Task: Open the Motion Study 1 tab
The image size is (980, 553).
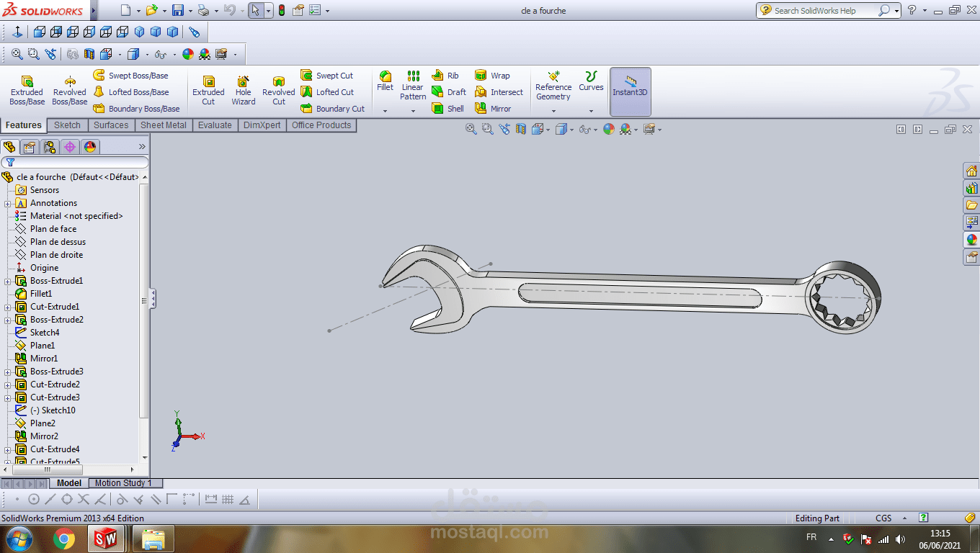Action: [125, 482]
